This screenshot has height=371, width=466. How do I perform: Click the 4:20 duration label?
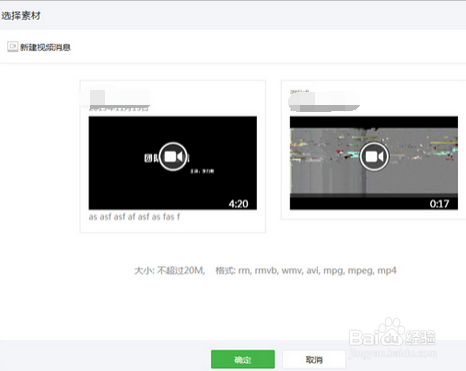point(238,204)
